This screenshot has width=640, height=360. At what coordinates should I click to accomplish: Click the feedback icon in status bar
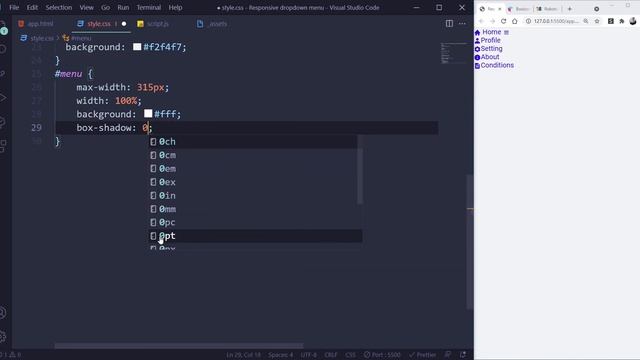pos(448,355)
